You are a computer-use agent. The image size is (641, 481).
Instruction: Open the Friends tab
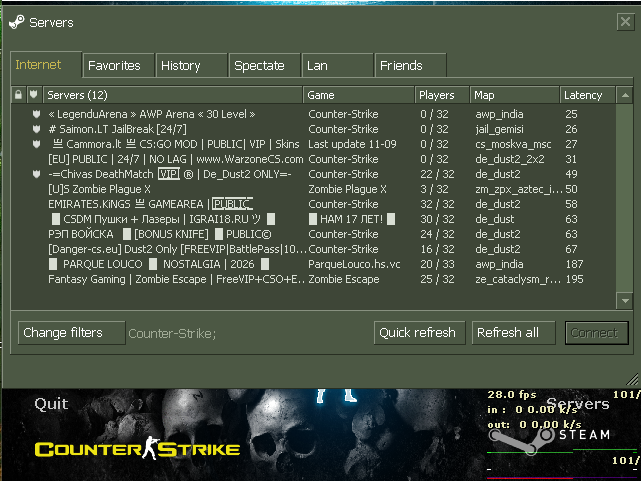pyautogui.click(x=401, y=66)
